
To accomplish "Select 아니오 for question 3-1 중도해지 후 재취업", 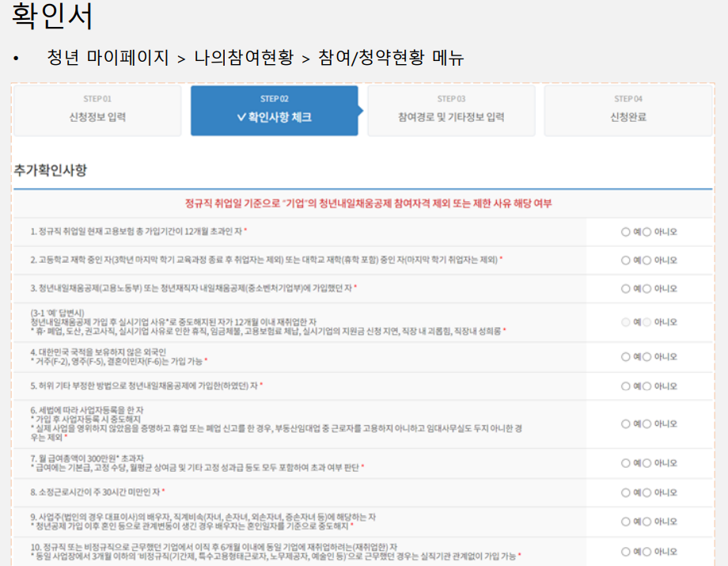I will [x=647, y=321].
